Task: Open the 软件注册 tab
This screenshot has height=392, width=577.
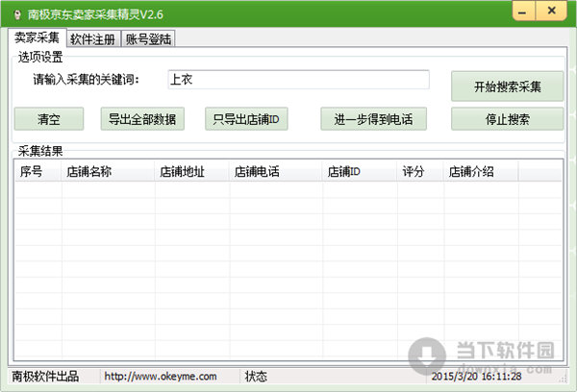Action: pyautogui.click(x=93, y=38)
